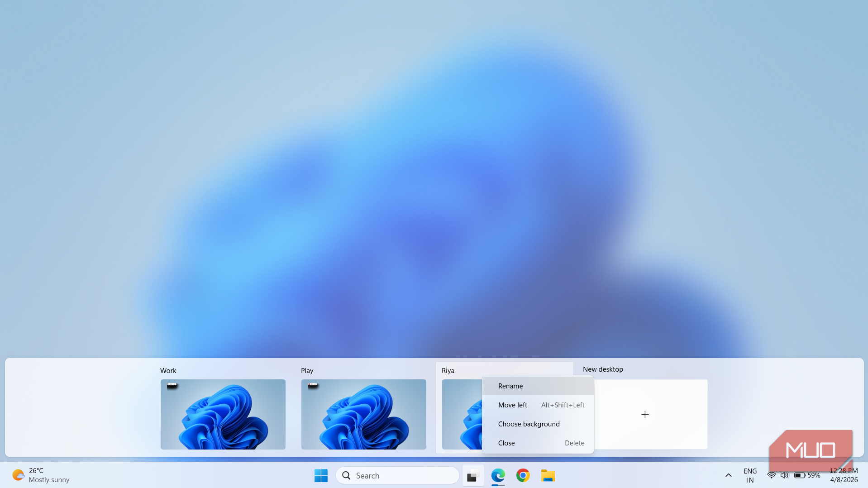
Task: Click the Wi-Fi network icon
Action: point(771,475)
